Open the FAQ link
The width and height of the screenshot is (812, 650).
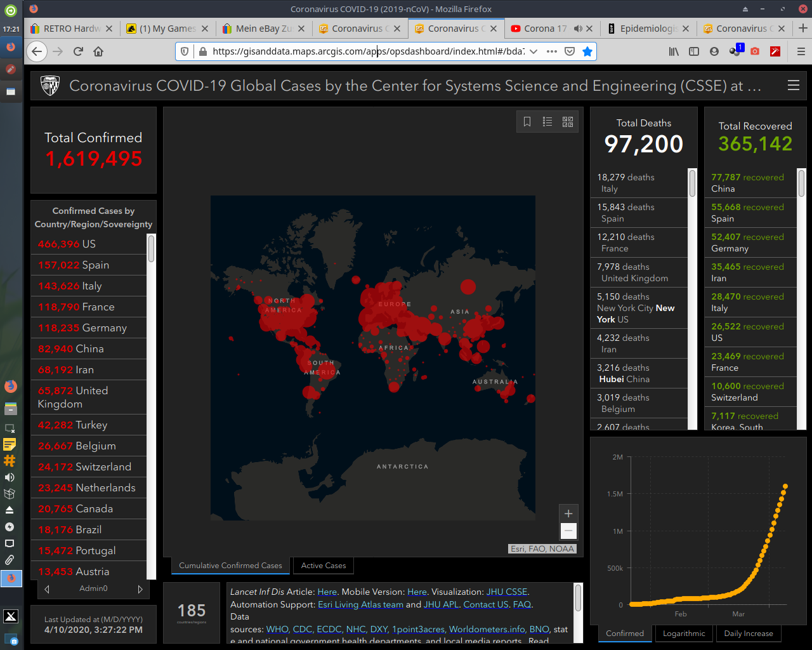[522, 604]
